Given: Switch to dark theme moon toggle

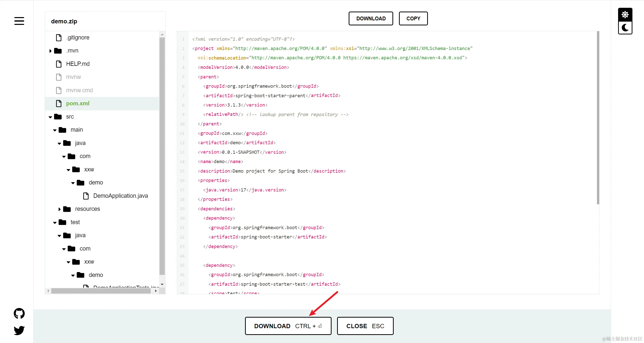Looking at the screenshot, I should point(625,28).
